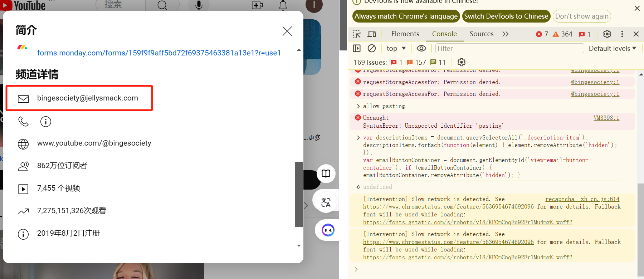Click the dialog scrollbar up arrow
The image size is (644, 279).
(299, 50)
